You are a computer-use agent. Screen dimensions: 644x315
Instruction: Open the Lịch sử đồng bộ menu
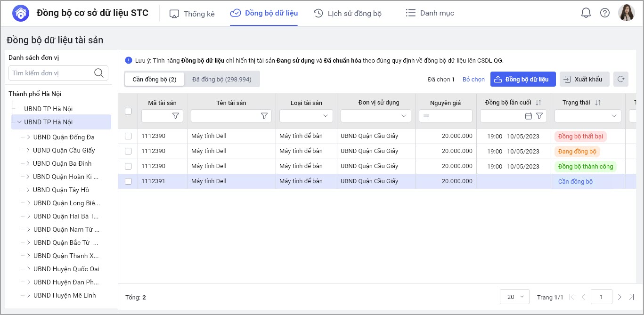[x=348, y=13]
